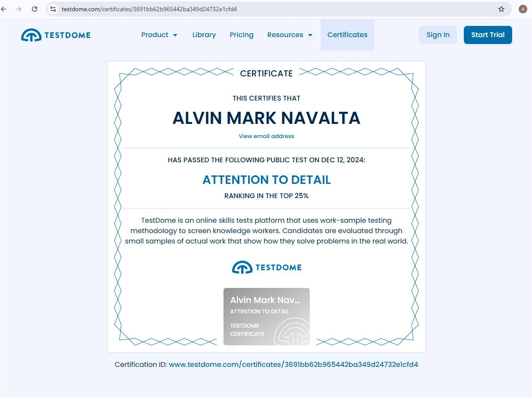The image size is (532, 398).
Task: Click the HAS PASSED THE FOLLOWING PUBLIC TEST line
Action: (x=267, y=160)
